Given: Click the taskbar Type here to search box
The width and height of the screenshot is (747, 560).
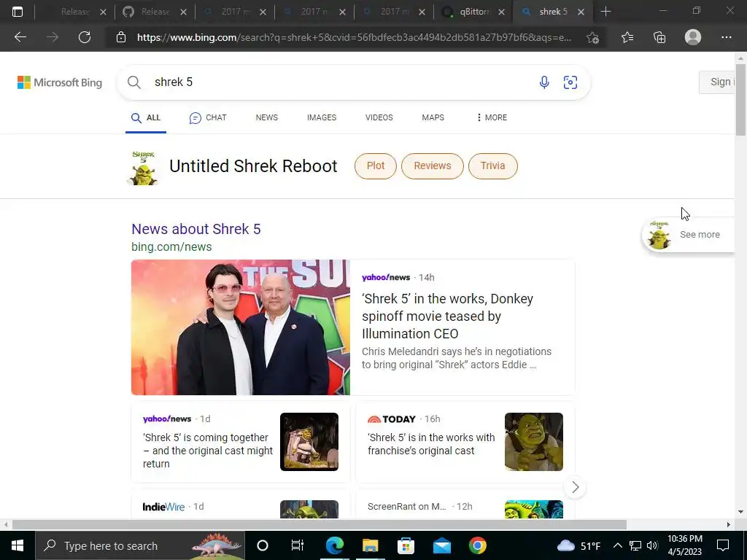Looking at the screenshot, I should (140, 545).
